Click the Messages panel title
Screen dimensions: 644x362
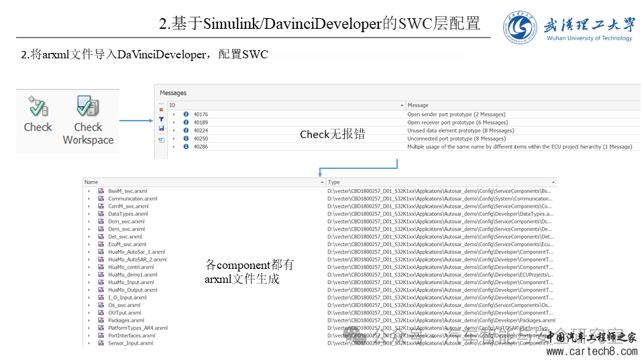pyautogui.click(x=173, y=93)
